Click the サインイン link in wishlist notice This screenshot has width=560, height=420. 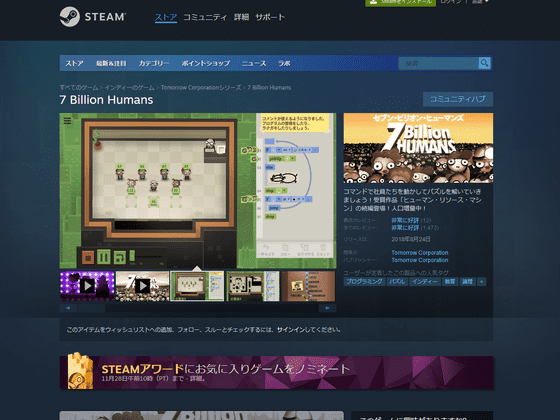click(290, 330)
